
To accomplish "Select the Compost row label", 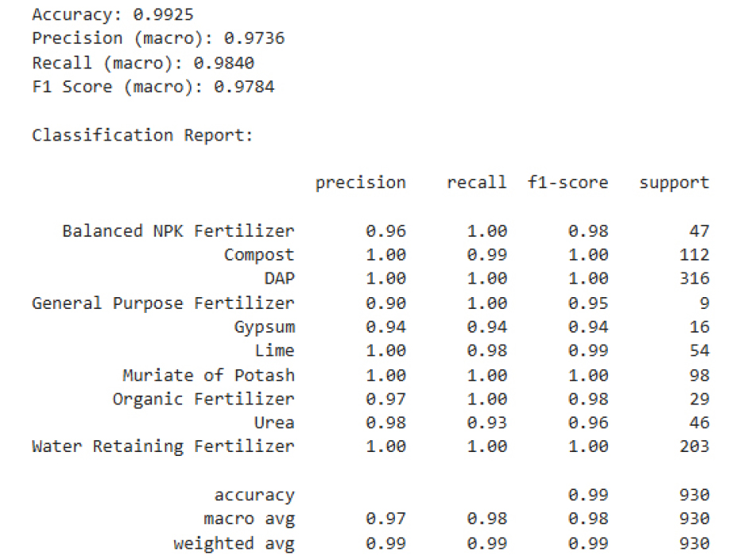I will coord(259,255).
